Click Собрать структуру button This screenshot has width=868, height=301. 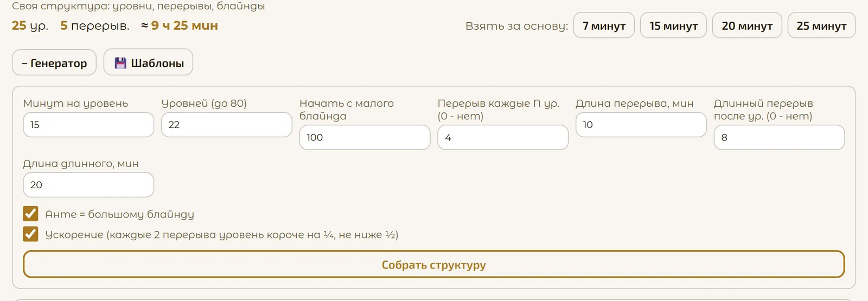[434, 264]
